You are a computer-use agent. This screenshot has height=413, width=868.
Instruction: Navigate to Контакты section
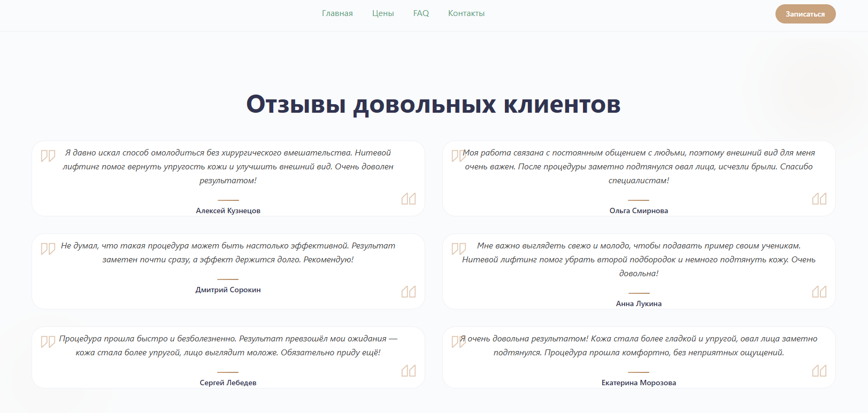[466, 13]
